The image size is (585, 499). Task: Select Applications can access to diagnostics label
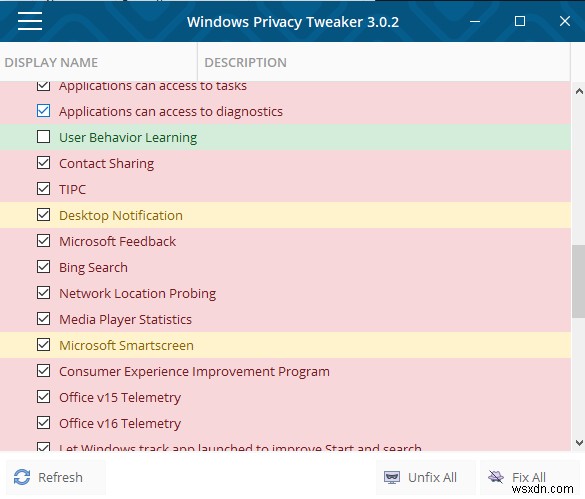(171, 112)
